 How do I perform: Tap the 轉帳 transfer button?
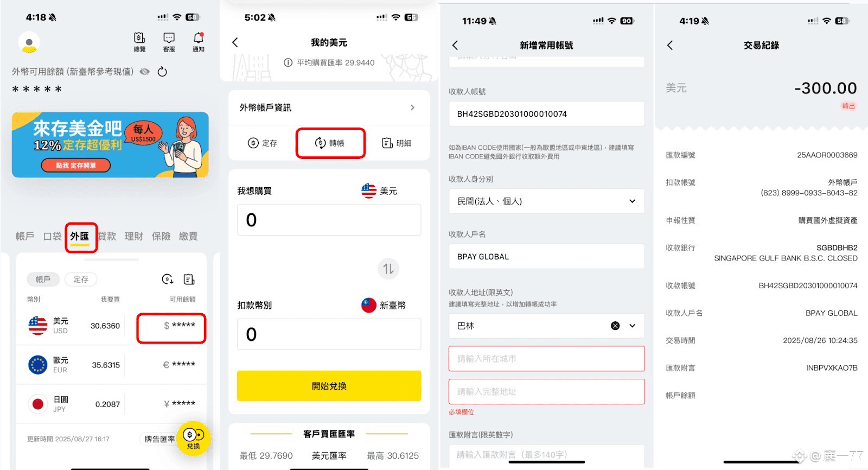(x=330, y=143)
